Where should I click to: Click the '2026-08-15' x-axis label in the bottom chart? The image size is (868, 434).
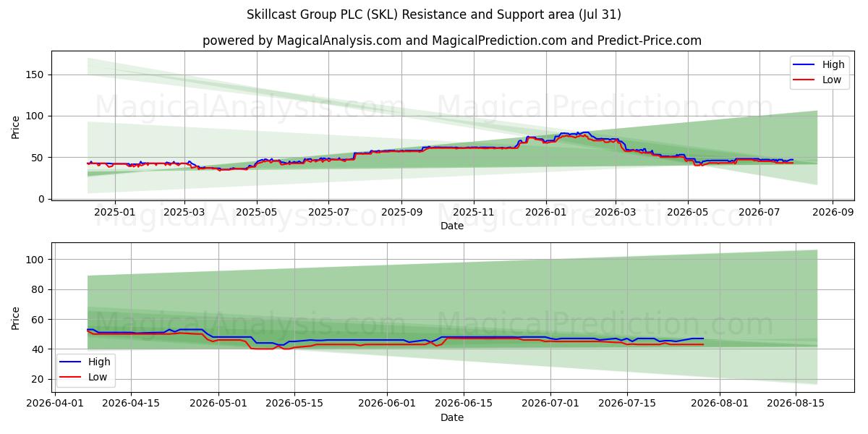(796, 404)
